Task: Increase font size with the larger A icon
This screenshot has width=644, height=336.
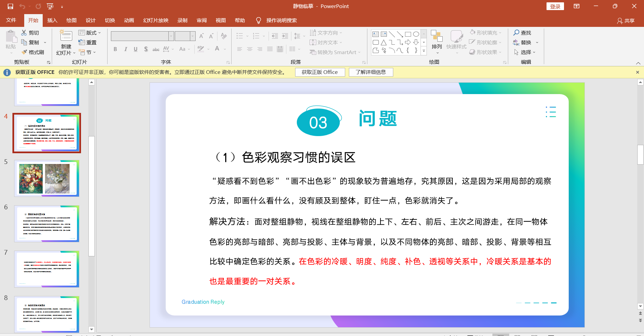Action: pos(202,36)
